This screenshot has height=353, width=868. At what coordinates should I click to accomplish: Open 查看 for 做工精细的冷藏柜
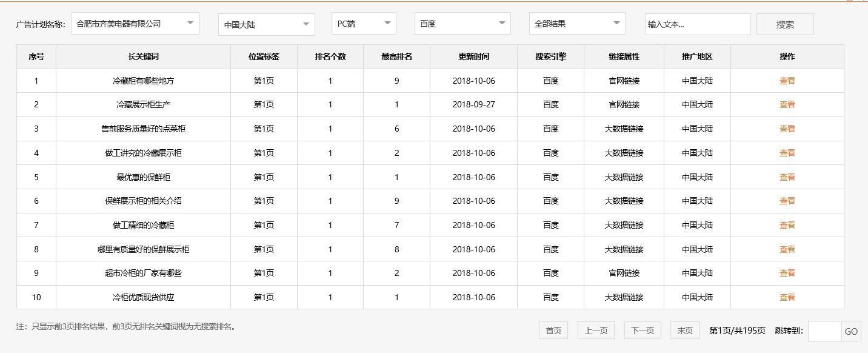(x=787, y=224)
